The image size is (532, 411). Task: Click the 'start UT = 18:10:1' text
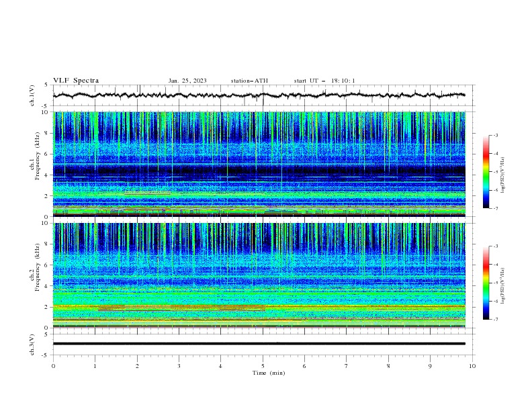[324, 81]
